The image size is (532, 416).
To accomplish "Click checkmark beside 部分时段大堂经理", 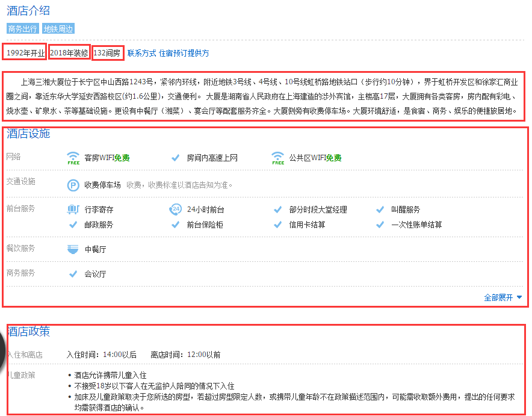I will coord(278,210).
